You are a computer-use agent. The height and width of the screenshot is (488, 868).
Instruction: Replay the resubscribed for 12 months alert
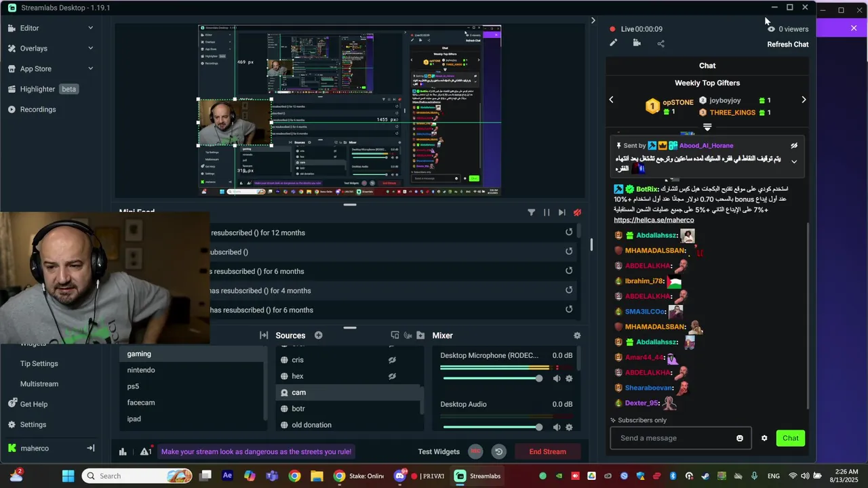(569, 232)
